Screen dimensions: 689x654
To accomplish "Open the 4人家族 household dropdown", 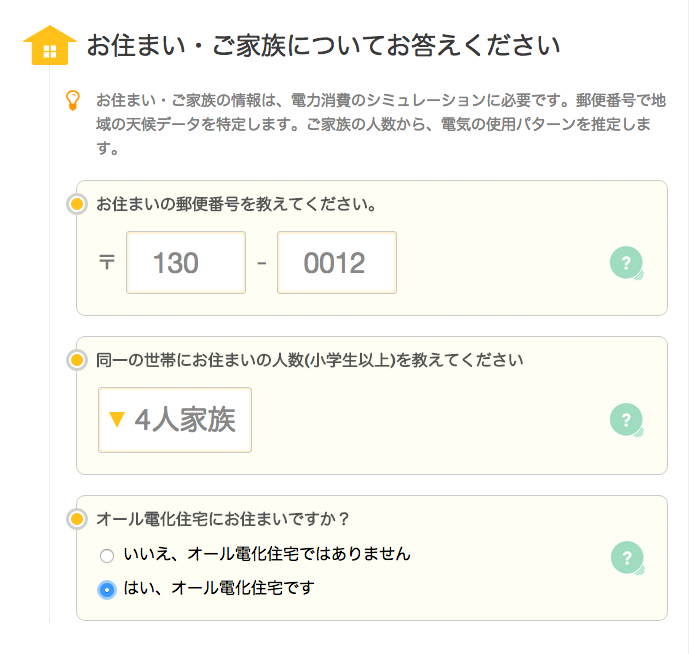I will click(x=175, y=420).
